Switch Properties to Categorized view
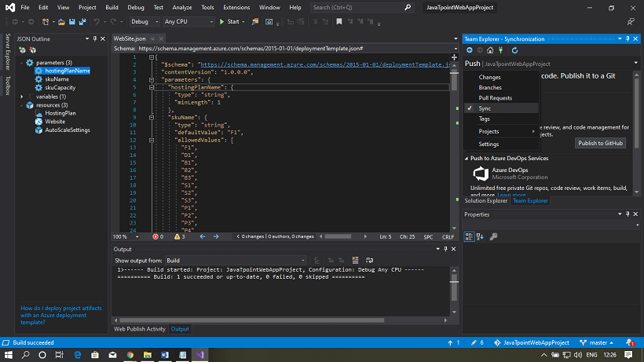This screenshot has height=362, width=644. pos(469,236)
